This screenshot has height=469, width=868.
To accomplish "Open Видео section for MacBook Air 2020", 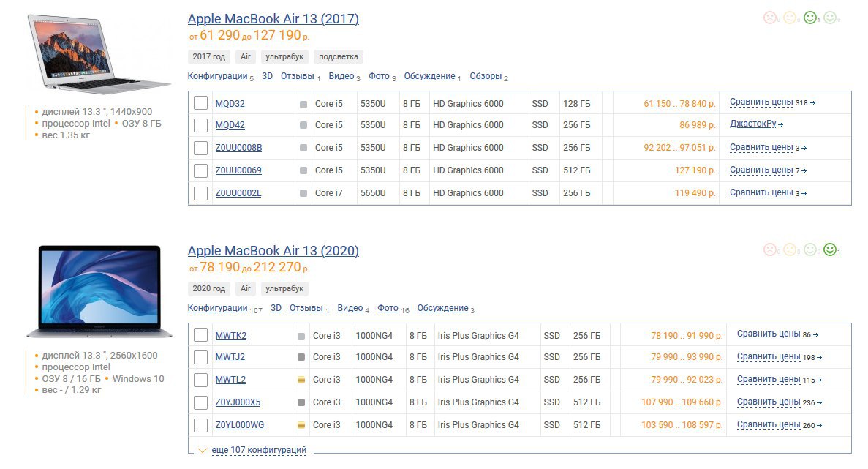I will click(x=350, y=308).
